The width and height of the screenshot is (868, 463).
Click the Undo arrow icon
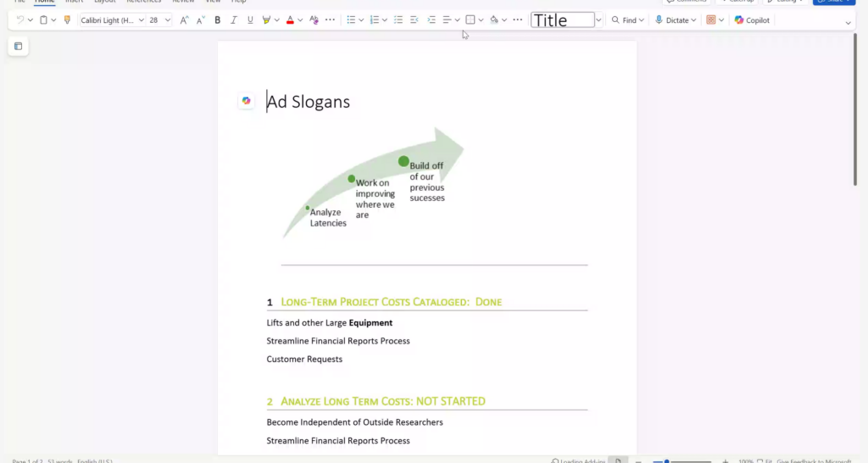pos(20,20)
